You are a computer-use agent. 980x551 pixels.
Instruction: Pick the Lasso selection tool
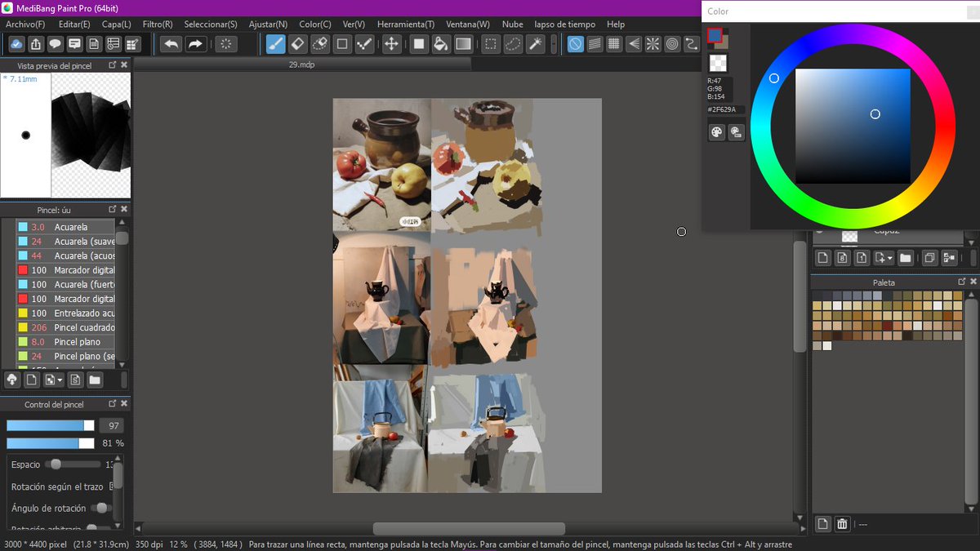[x=513, y=44]
